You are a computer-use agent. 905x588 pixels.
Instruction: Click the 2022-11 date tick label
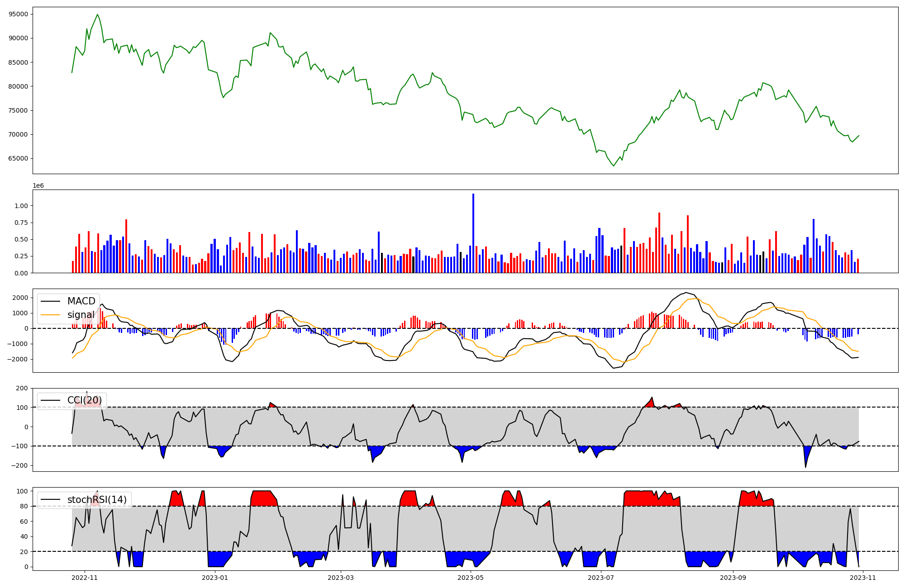(x=85, y=578)
